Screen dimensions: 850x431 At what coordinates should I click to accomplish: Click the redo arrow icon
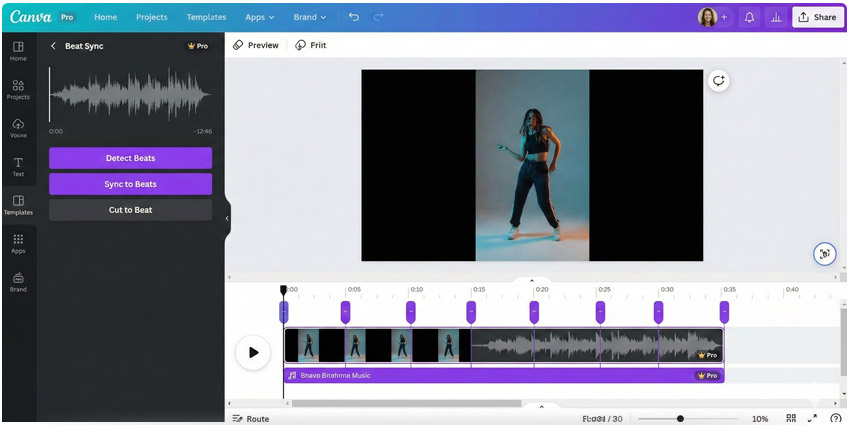point(378,17)
